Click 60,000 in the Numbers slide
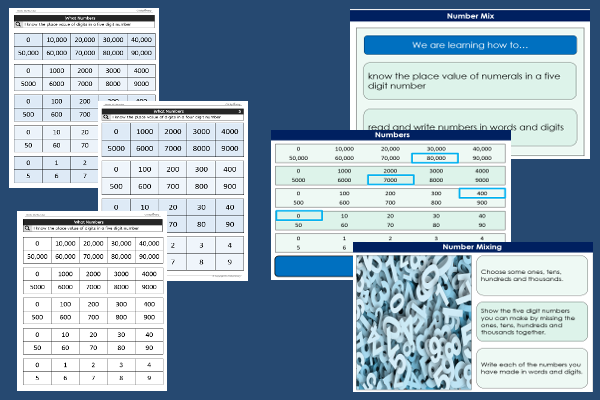The width and height of the screenshot is (600, 400). [344, 158]
